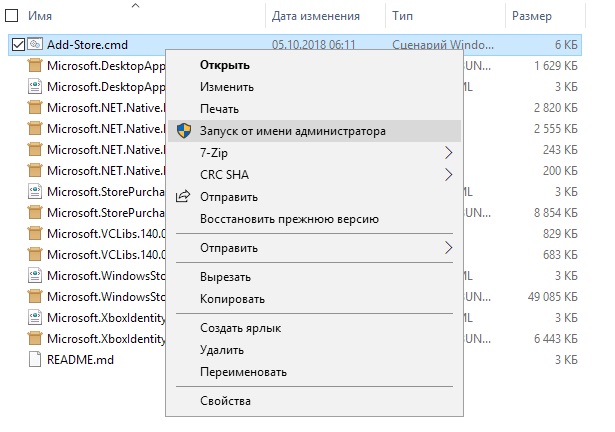615x432 pixels.
Task: Select Восстановить прежнюю версию
Action: pyautogui.click(x=314, y=219)
